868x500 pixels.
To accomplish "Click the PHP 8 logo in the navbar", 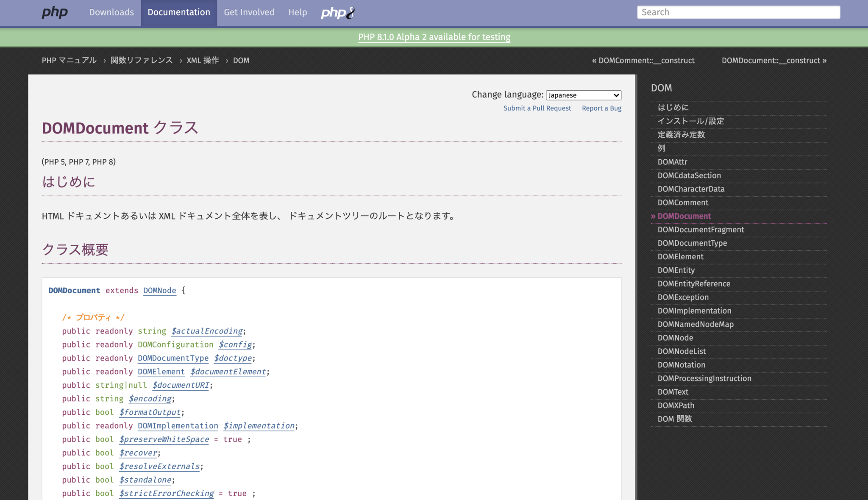I will coord(337,12).
